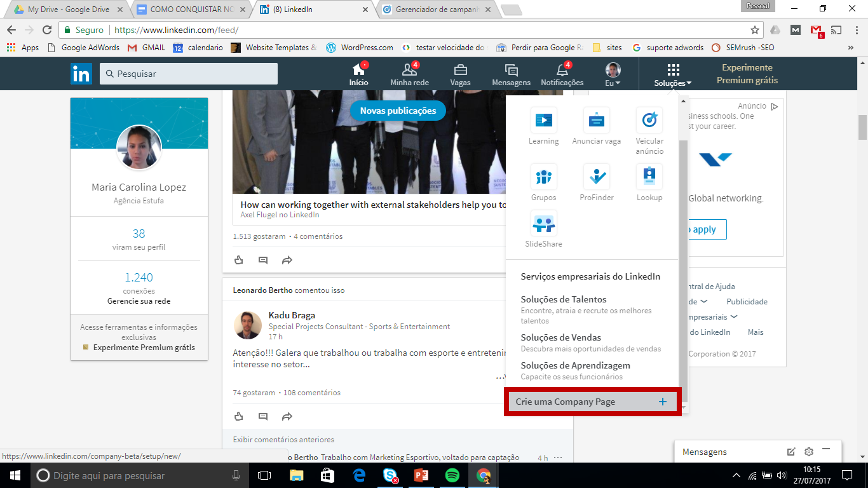Screen dimensions: 868x488
Task: Open Google AdWords bookmark
Action: (84, 48)
